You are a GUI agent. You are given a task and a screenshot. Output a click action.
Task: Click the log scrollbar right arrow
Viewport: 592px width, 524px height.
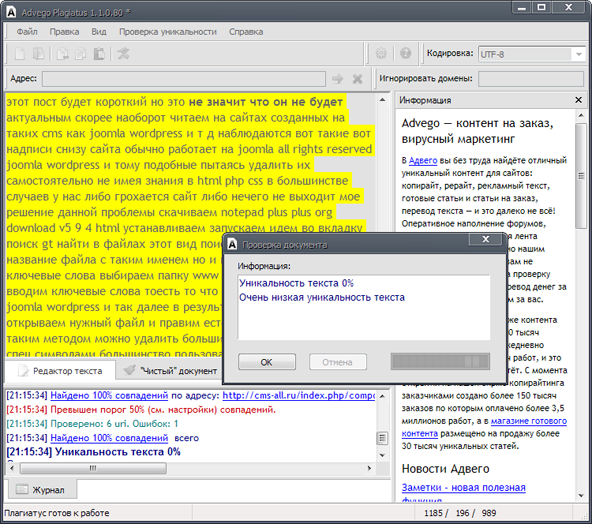coord(369,468)
